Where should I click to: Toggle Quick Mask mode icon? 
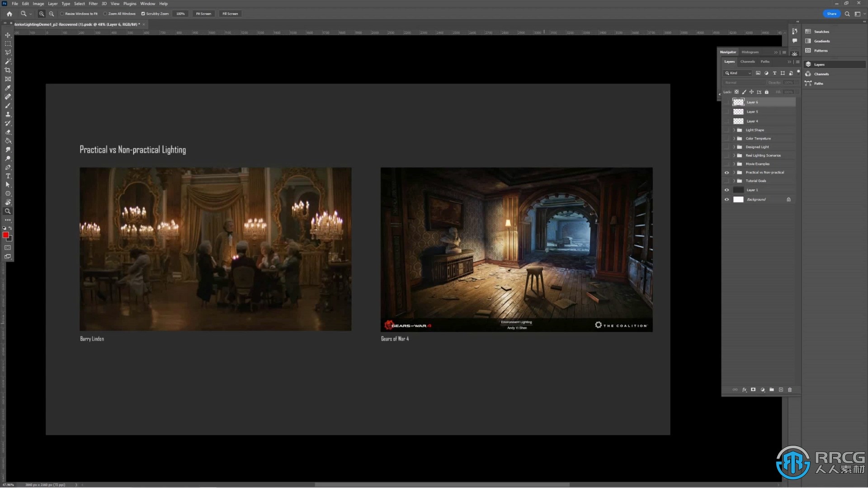point(8,248)
